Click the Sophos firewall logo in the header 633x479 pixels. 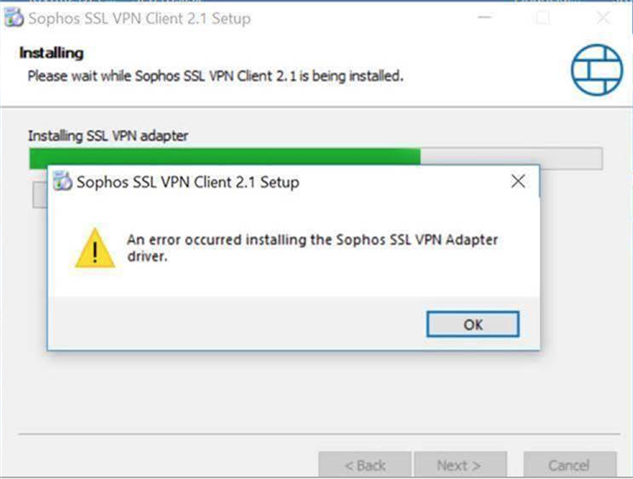click(596, 68)
